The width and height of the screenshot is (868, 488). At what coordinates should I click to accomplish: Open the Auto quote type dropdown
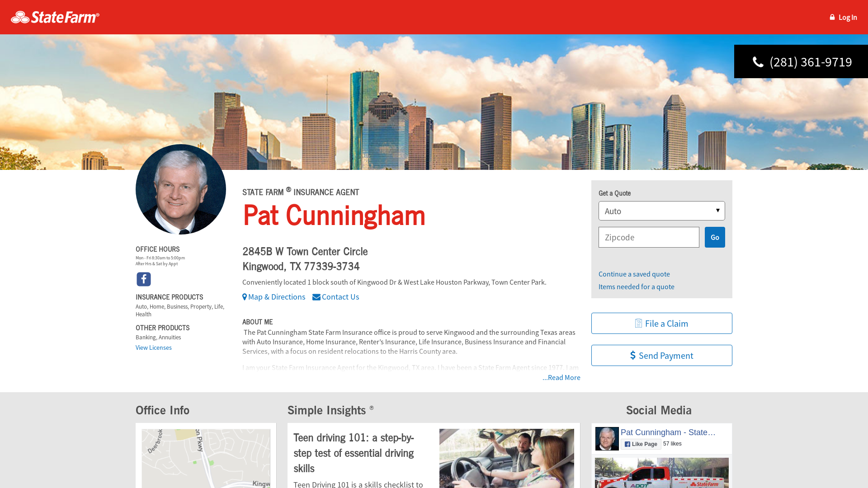(x=661, y=211)
